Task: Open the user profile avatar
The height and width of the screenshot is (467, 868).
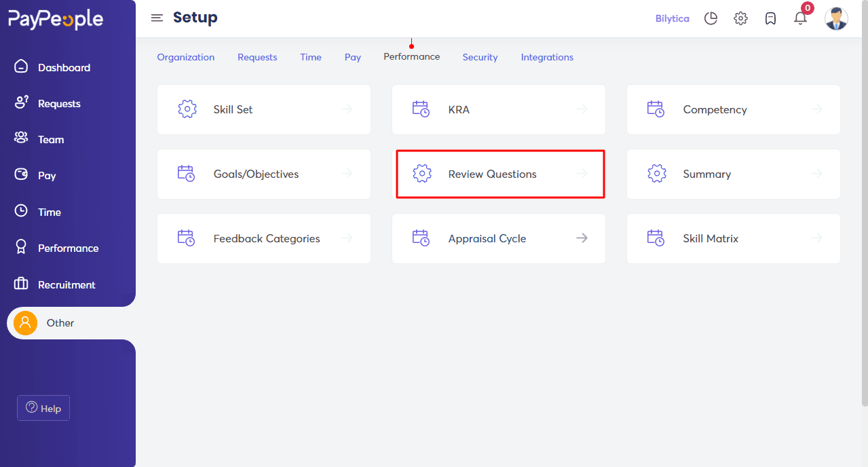Action: (836, 18)
